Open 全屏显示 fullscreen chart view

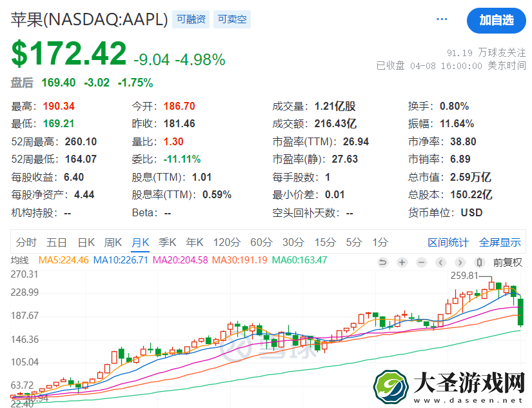point(500,243)
